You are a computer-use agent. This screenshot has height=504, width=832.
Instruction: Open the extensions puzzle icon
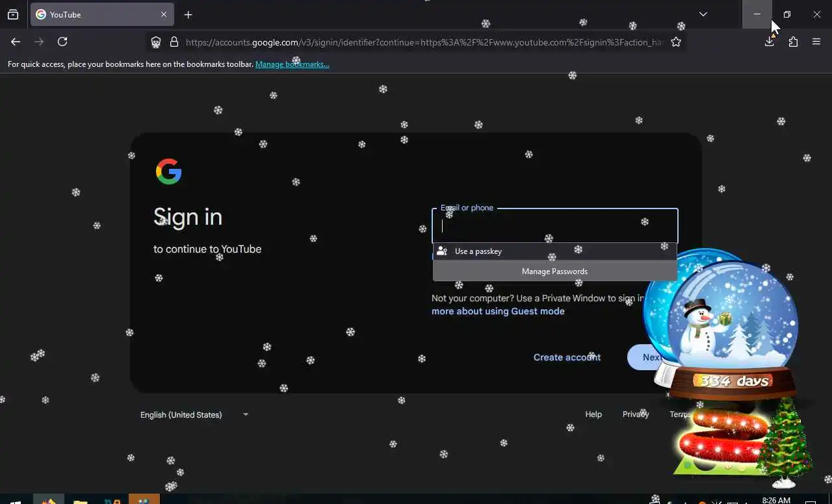pyautogui.click(x=793, y=42)
